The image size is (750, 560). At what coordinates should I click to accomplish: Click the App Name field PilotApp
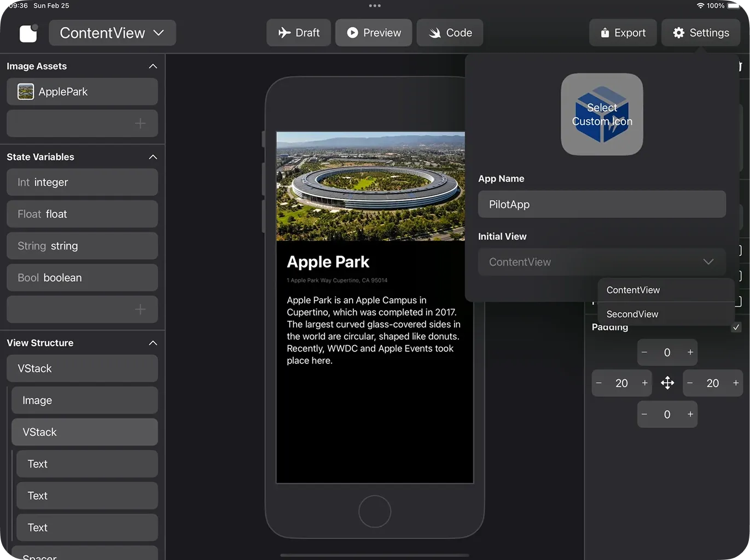(602, 204)
